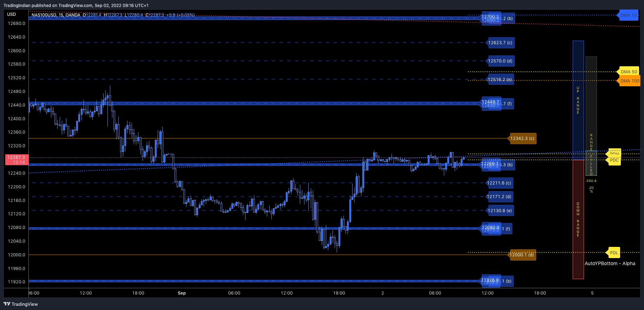Click the 20 % range filled value
The height and width of the screenshot is (310, 644).
pyautogui.click(x=591, y=189)
